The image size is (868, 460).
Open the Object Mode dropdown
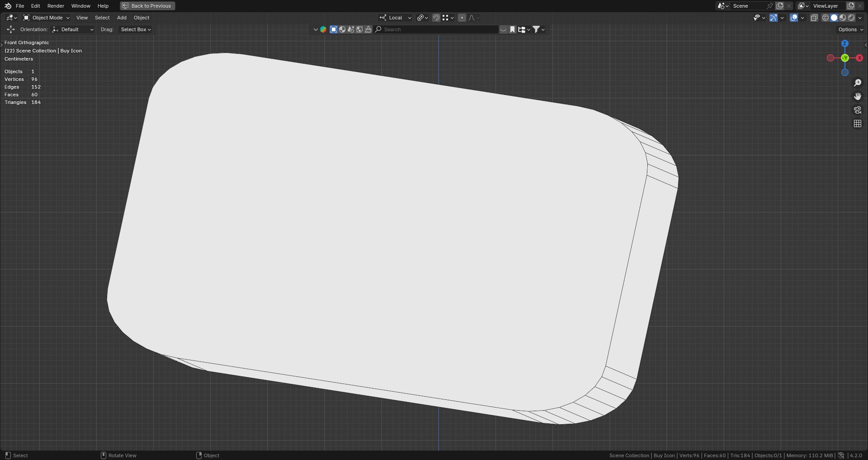pos(46,18)
